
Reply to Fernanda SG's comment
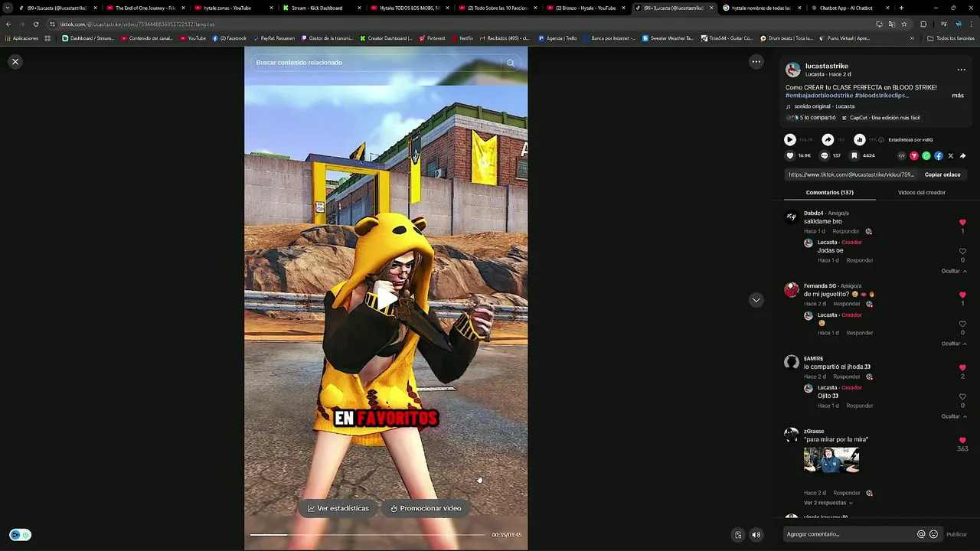(846, 304)
